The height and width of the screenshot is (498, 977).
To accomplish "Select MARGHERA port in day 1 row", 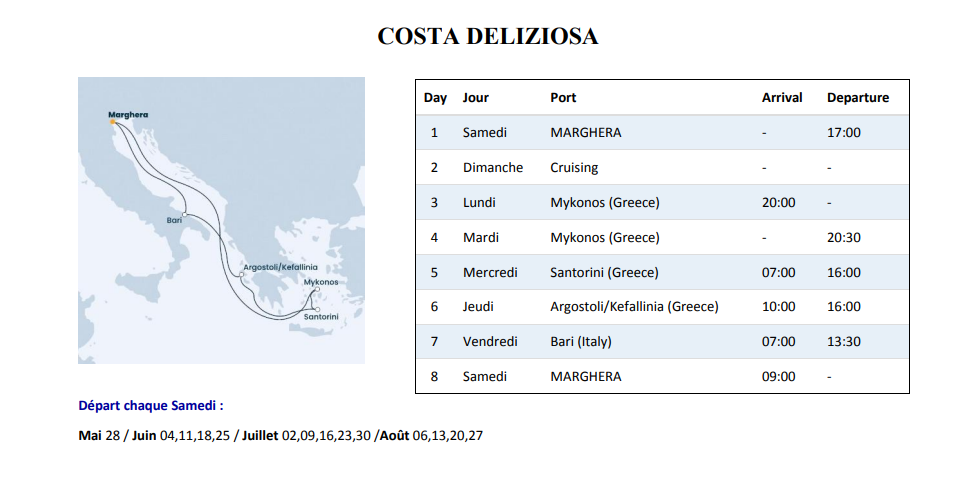I will tap(586, 133).
